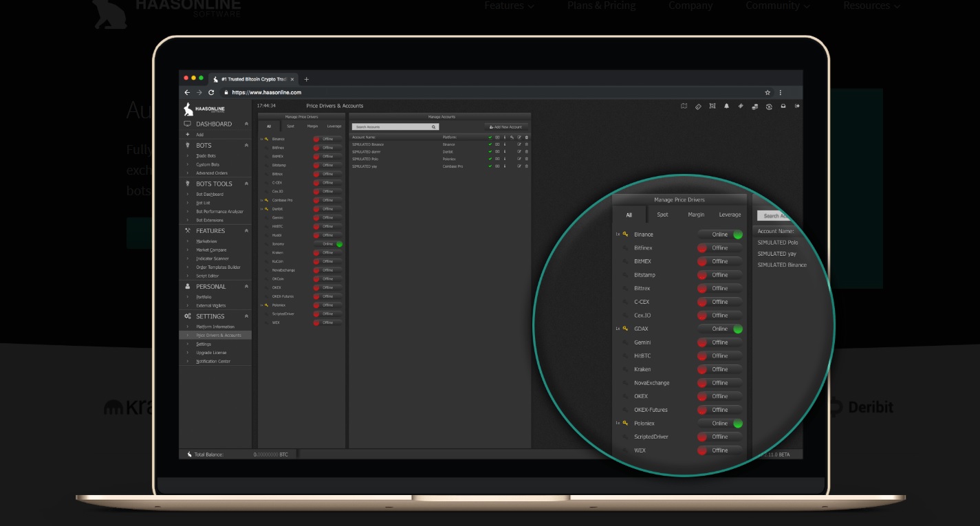Switch off the Ionomy Online driver
Viewport: 980px width, 526px height.
click(328, 243)
